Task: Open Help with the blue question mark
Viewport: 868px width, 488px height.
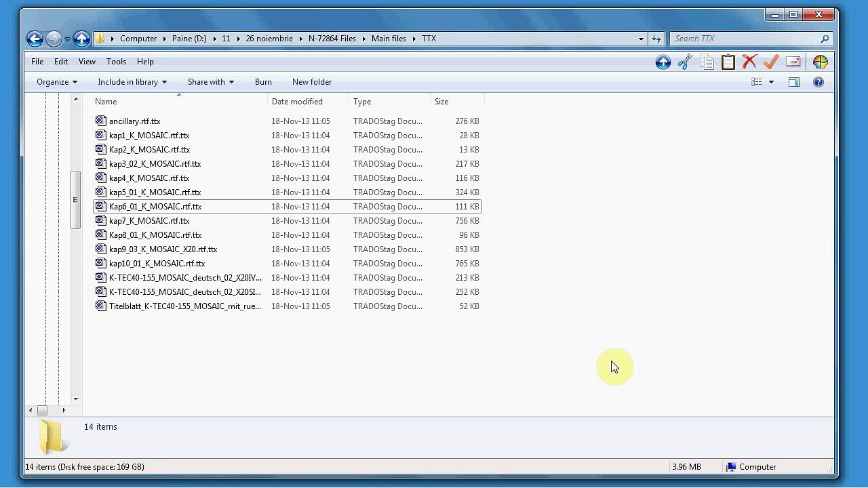Action: pyautogui.click(x=818, y=82)
